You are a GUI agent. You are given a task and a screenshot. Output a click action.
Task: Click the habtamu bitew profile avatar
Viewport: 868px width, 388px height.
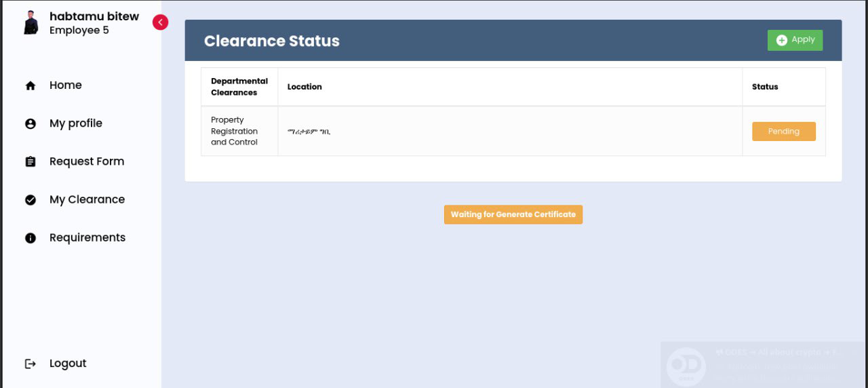31,22
